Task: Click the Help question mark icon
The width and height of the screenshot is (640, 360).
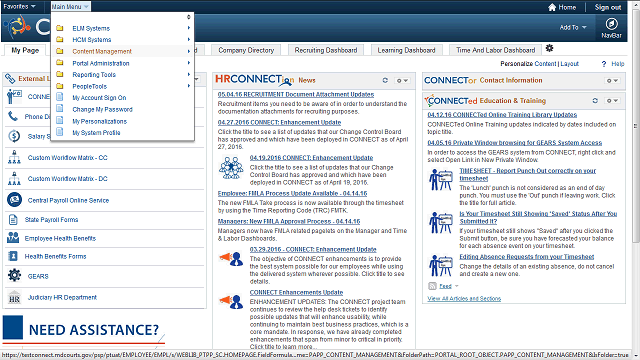Action: [604, 64]
